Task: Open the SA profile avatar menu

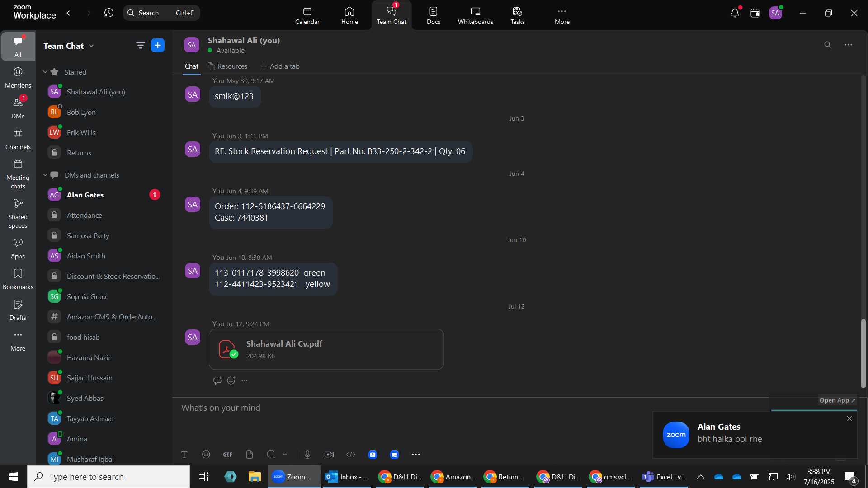Action: [776, 13]
